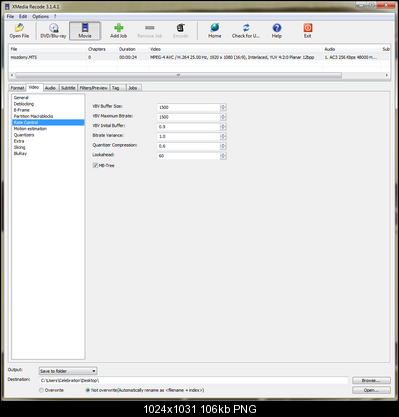Screen dimensions: 399x417
Task: Click the Quantizer Compression spinner arrows
Action: 223,146
